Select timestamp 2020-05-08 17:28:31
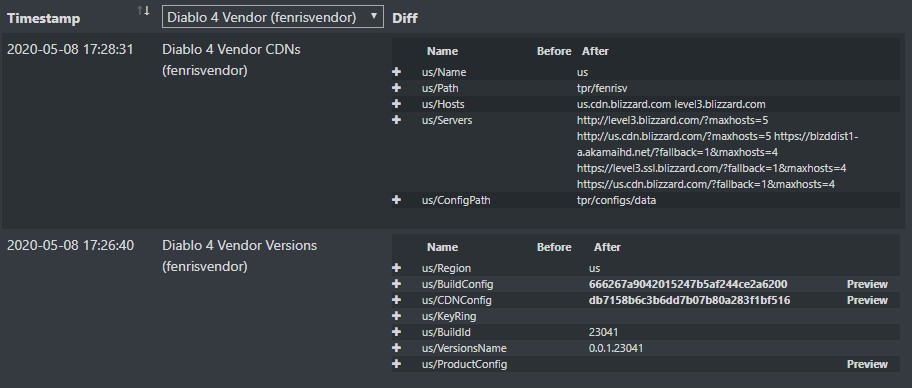 [x=70, y=49]
